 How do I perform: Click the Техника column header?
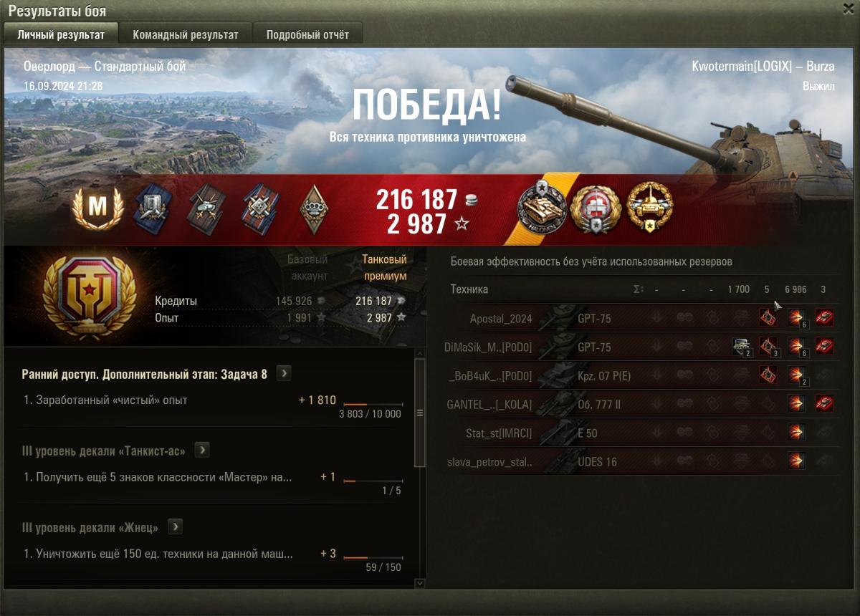pyautogui.click(x=469, y=289)
